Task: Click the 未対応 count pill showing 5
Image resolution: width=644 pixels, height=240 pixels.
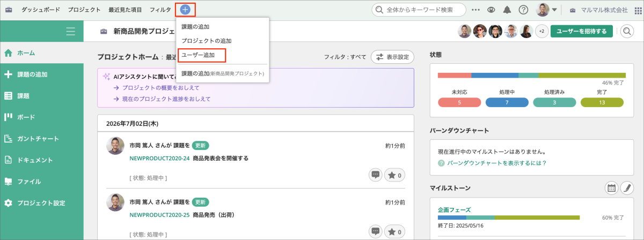Action: pyautogui.click(x=459, y=102)
